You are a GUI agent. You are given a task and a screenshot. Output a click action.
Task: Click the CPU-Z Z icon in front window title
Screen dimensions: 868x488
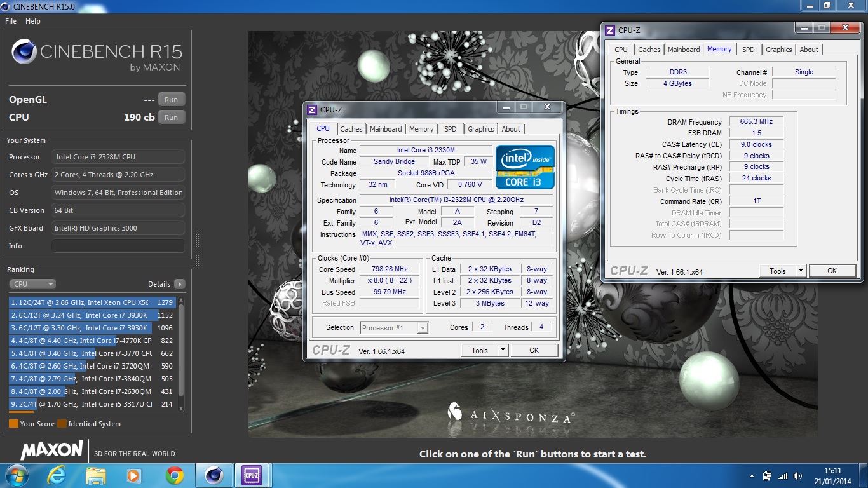tap(312, 110)
